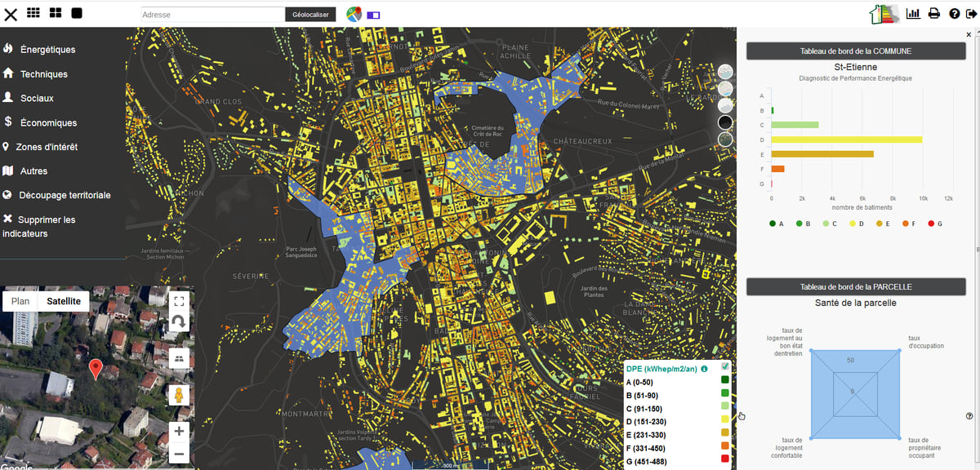
Task: Click the printer icon in top bar
Action: (933, 14)
